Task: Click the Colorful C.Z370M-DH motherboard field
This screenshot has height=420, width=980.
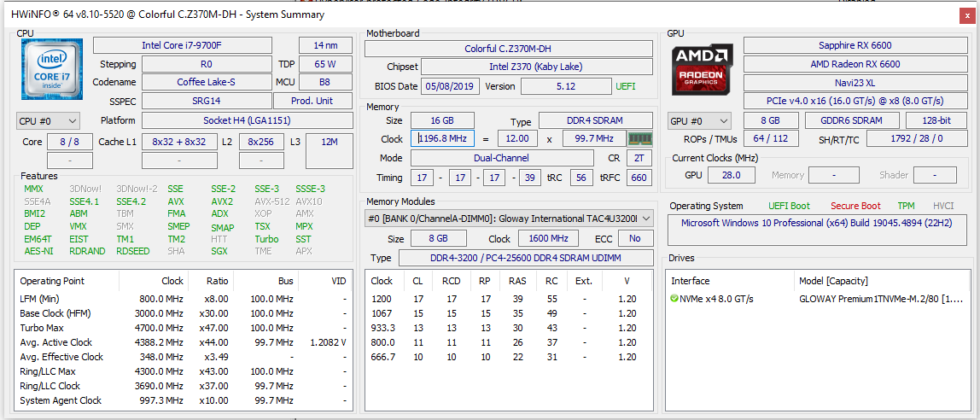Action: 508,49
